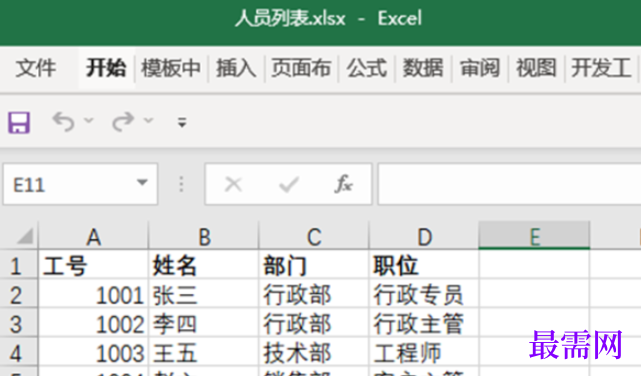641x376 pixels.
Task: Select column A header
Action: coord(93,236)
